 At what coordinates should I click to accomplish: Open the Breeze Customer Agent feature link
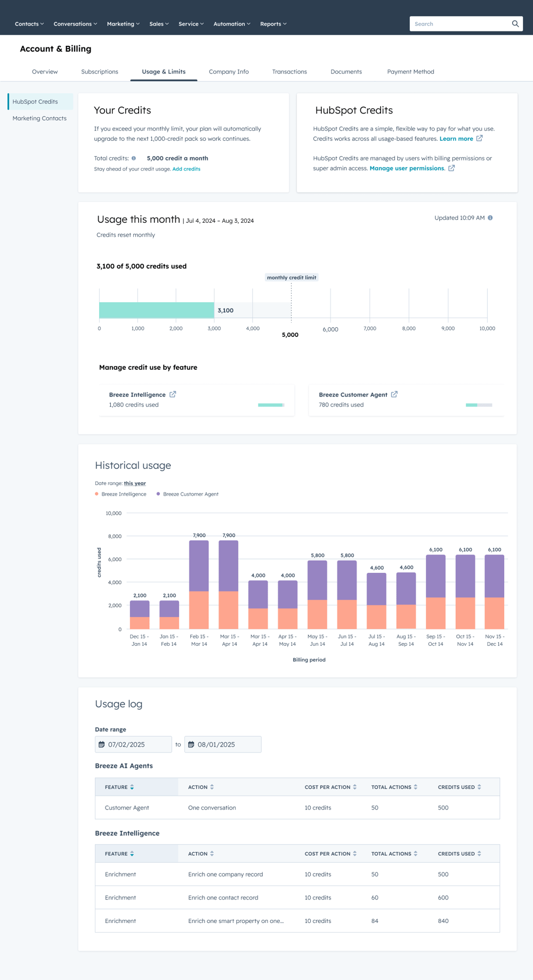[x=353, y=395]
